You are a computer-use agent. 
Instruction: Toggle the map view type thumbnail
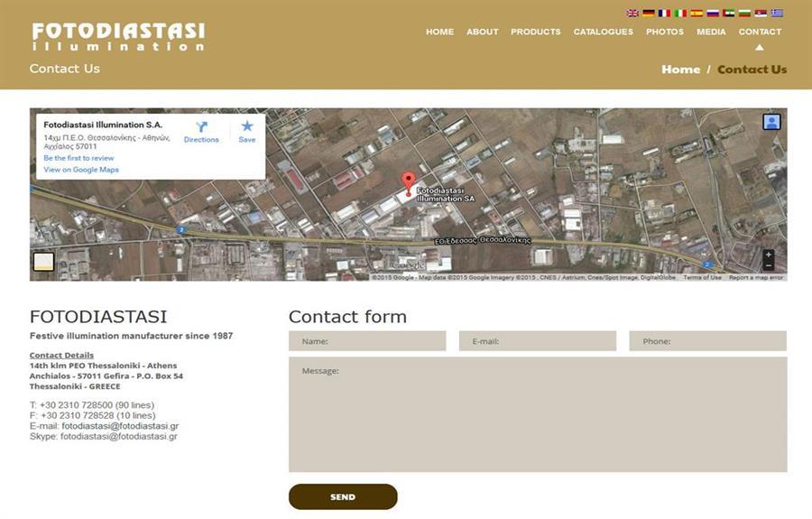(43, 262)
